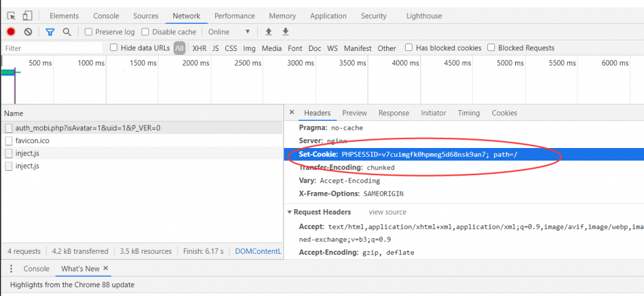Screen dimensions: 644x296
Task: Filter requests by Media
Action: [x=272, y=48]
